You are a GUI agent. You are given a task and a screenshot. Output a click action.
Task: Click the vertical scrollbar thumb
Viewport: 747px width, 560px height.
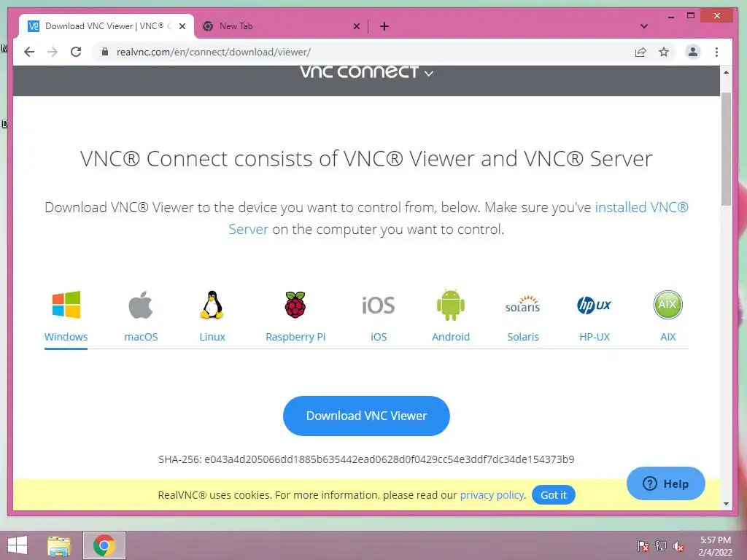pos(726,149)
